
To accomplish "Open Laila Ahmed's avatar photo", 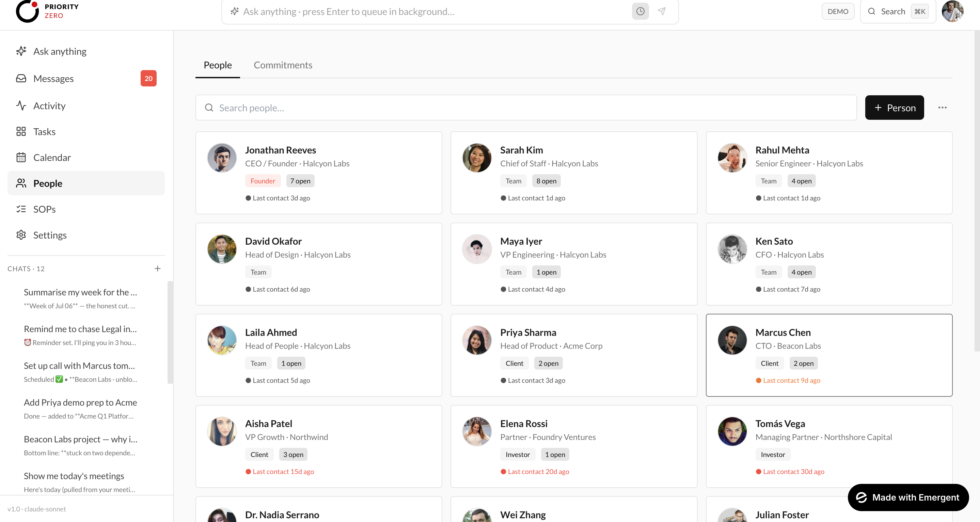I will tap(222, 340).
